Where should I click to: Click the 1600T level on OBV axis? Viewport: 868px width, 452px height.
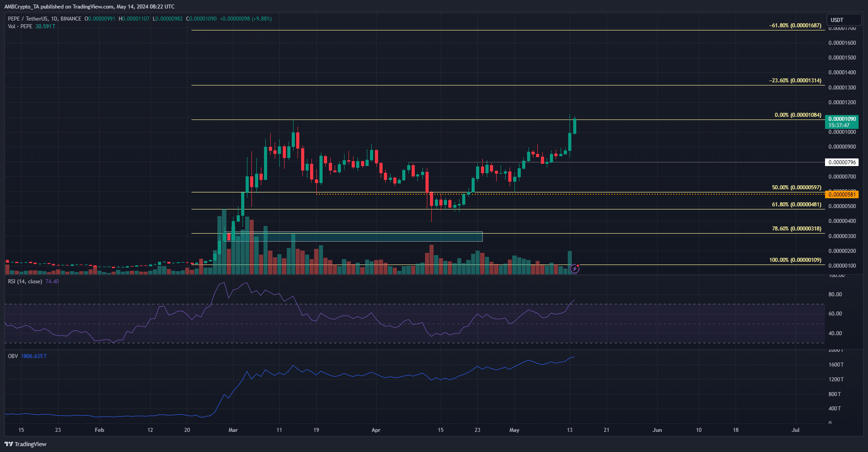(836, 365)
